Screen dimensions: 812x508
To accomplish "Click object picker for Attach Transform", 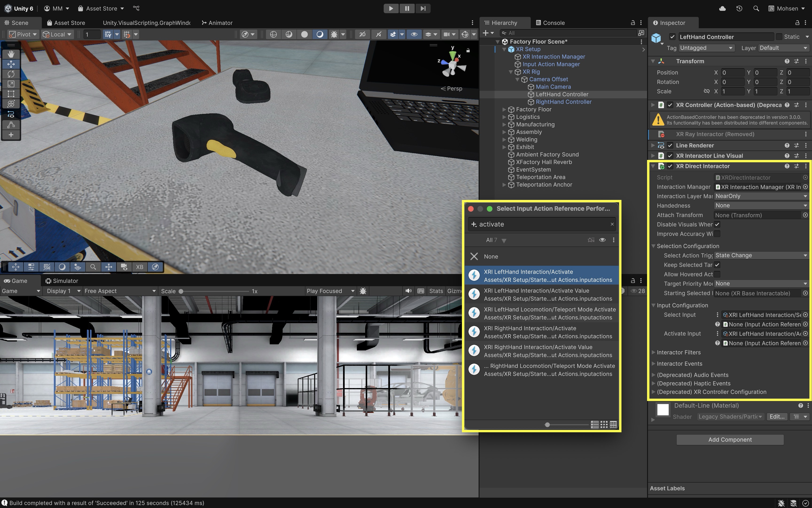I will point(805,215).
